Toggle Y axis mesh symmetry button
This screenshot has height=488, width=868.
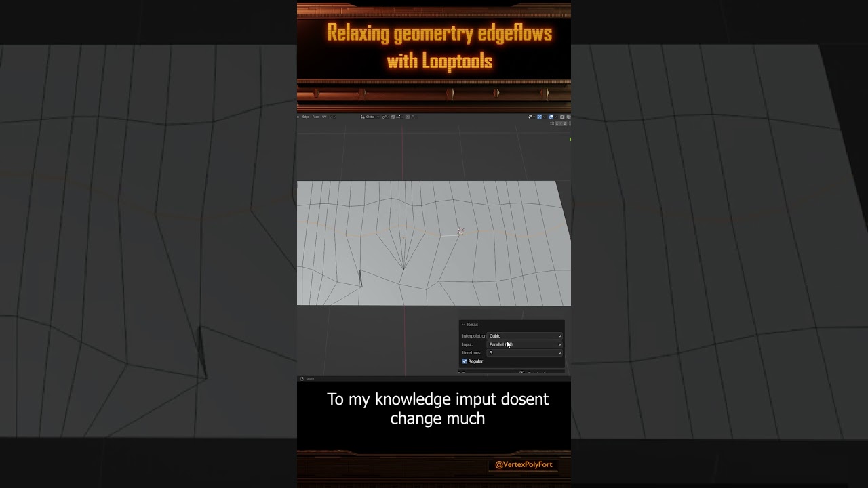(561, 123)
